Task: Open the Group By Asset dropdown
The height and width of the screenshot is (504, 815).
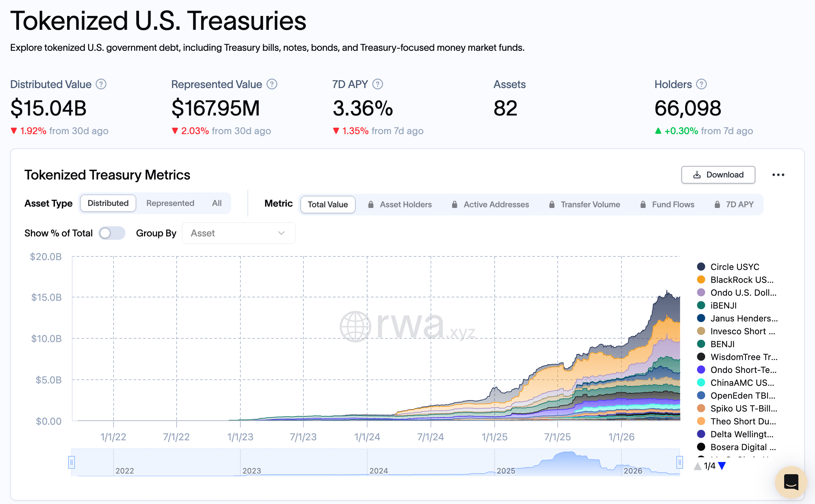Action: click(x=238, y=233)
